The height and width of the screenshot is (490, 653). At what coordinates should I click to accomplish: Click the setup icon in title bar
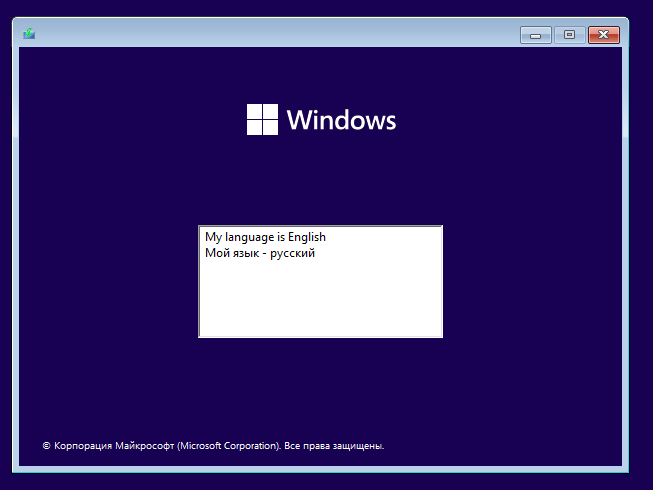[x=29, y=34]
